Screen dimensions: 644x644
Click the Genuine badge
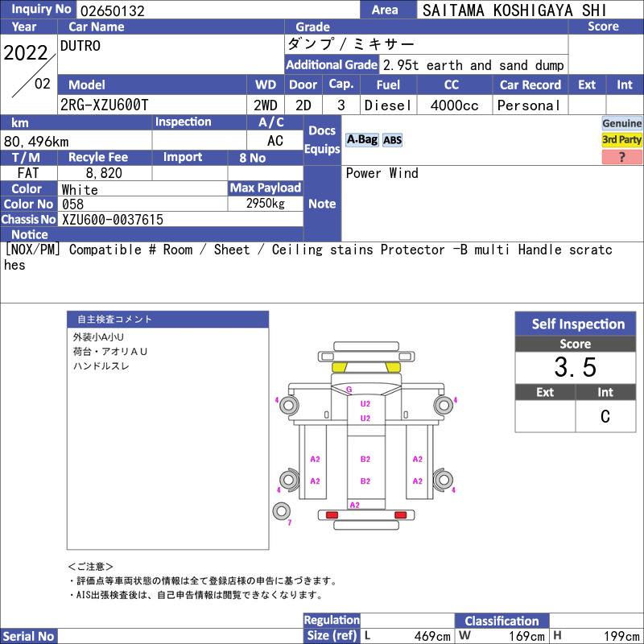coord(621,123)
